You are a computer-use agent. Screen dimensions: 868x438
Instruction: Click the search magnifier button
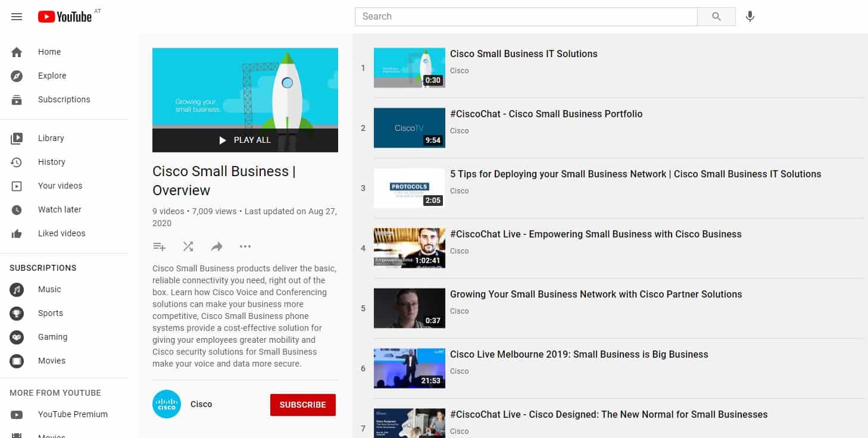(716, 17)
